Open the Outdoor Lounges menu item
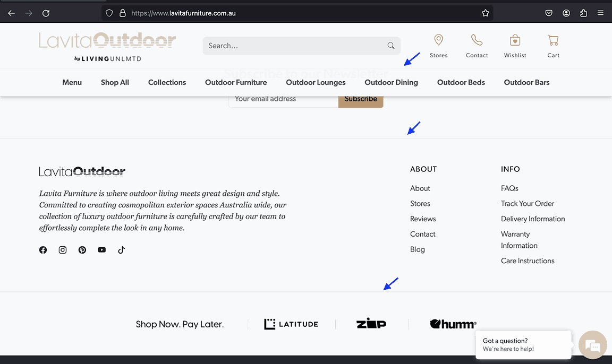The width and height of the screenshot is (612, 364). point(316,82)
